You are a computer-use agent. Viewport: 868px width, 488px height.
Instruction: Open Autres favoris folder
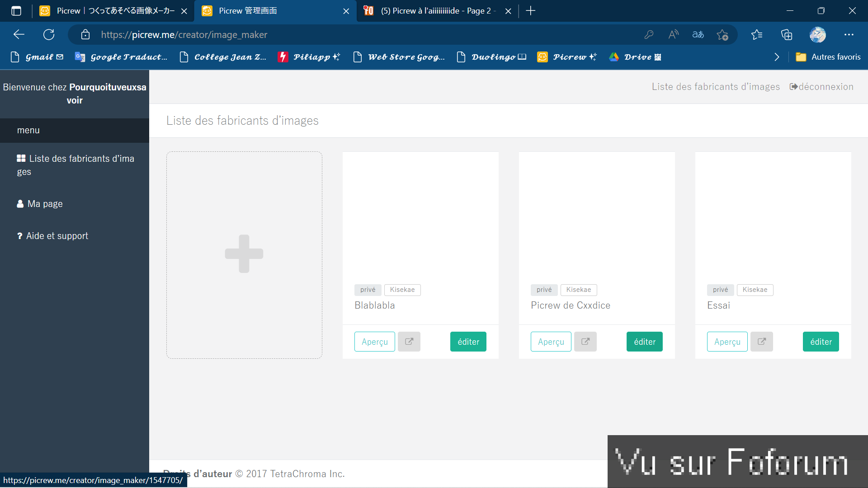pos(828,57)
